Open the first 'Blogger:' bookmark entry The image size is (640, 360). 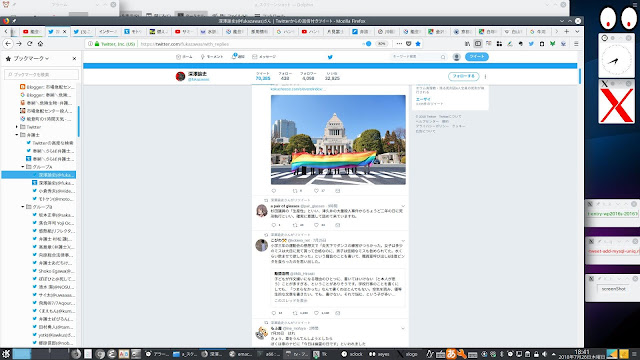[47, 87]
